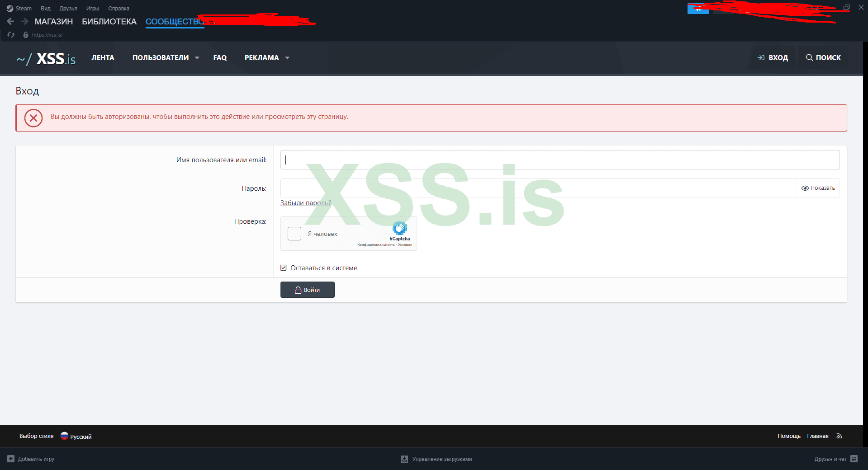Switch to the БИБЛИОТЕКА tab
868x470 pixels.
coord(109,22)
